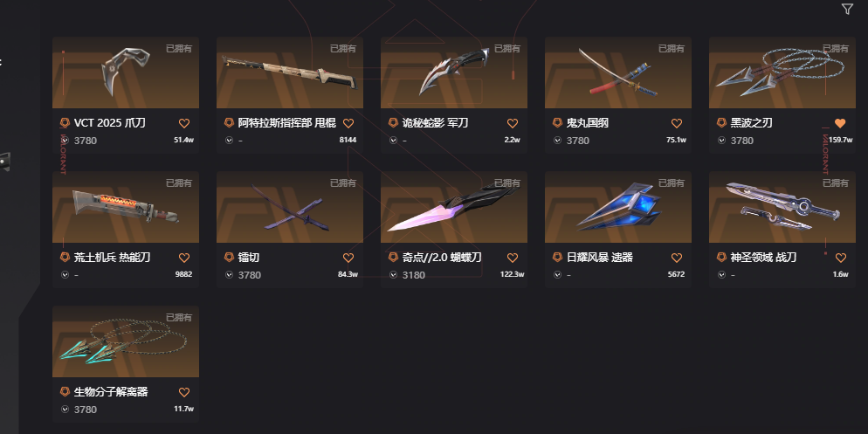Click the tier badge icon beside 神圣领域 战刀
868x434 pixels.
point(721,258)
